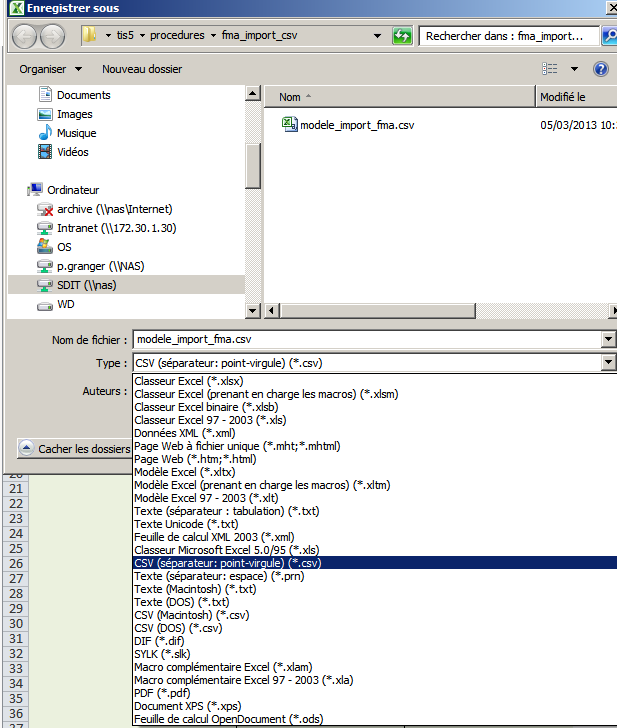Click the view layout options icon
Screen dimensions: 617x728
coord(550,69)
